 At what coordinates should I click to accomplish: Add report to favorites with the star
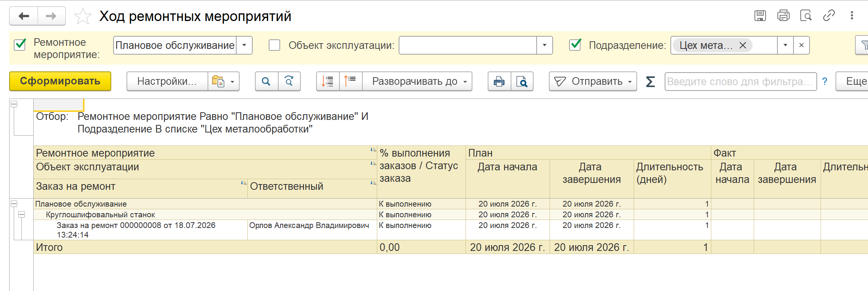point(83,16)
